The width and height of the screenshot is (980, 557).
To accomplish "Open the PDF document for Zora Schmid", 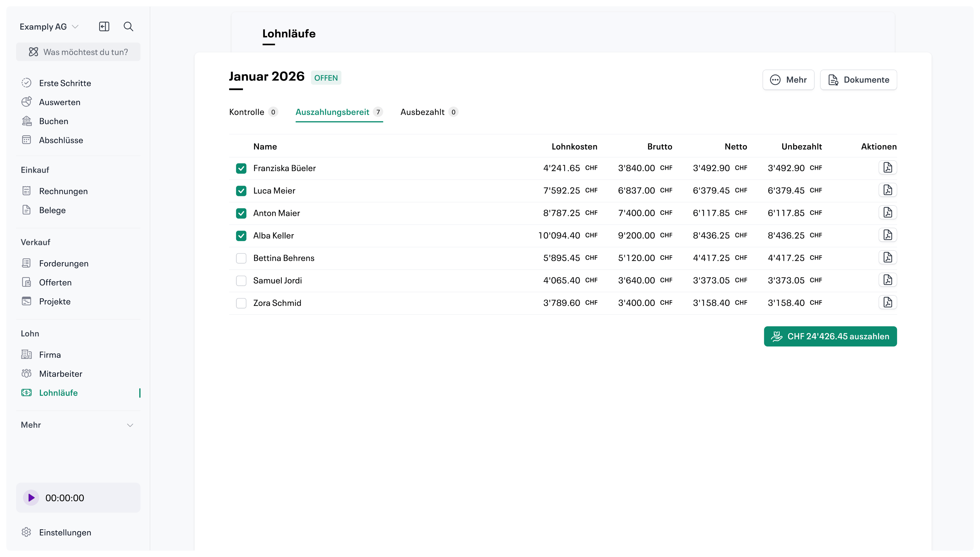I will 888,302.
